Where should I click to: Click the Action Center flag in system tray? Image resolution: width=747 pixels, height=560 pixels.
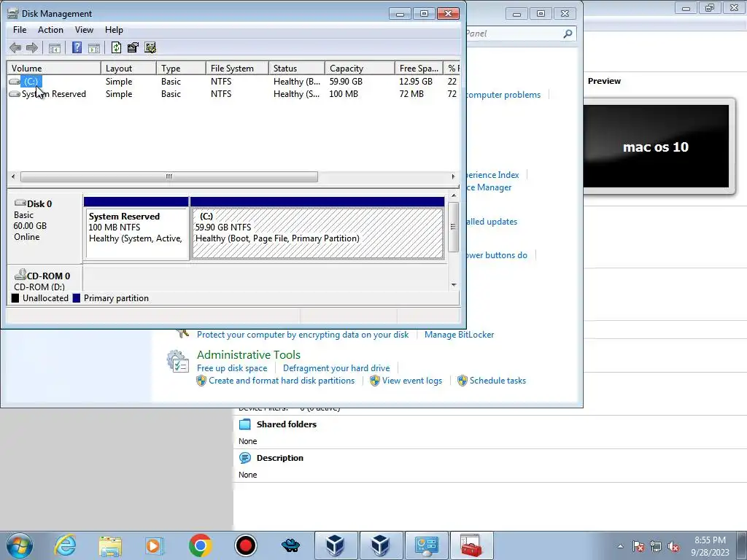click(x=638, y=547)
